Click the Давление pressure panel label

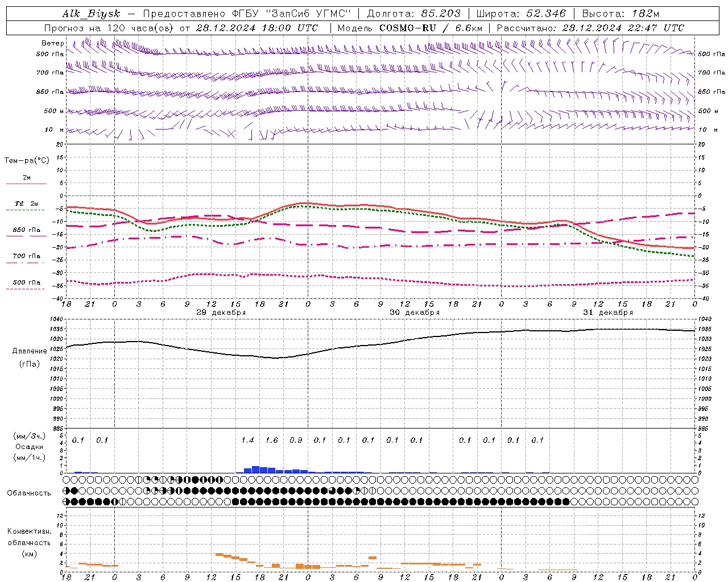(30, 351)
